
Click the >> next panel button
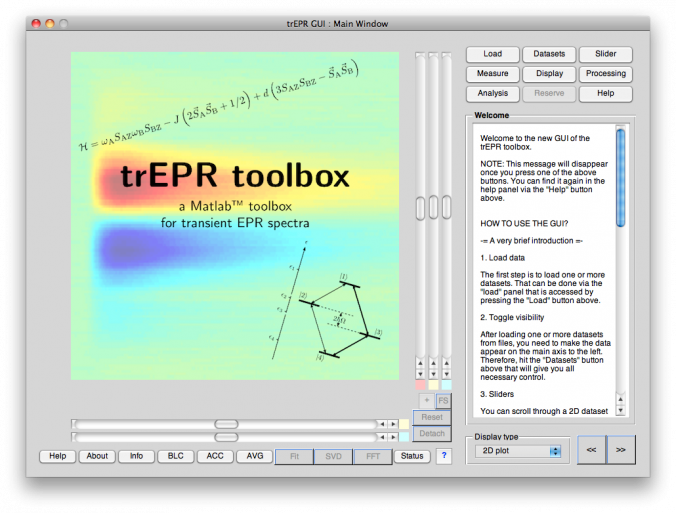621,450
